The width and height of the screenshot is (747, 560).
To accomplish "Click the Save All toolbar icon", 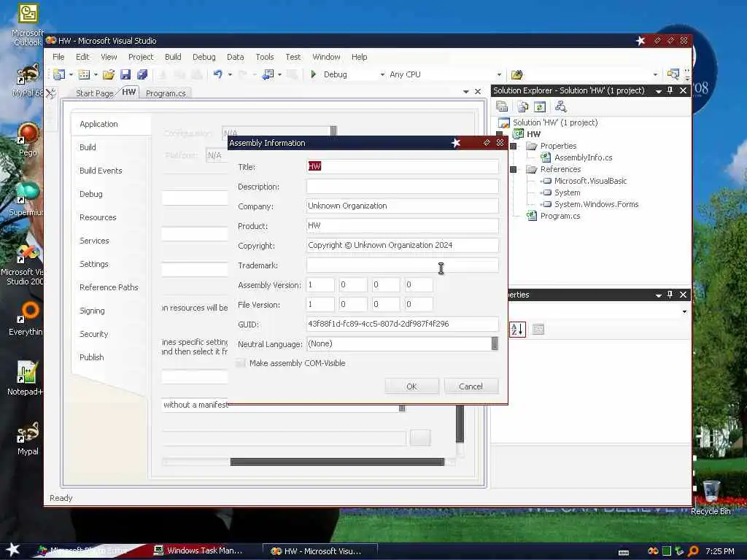I will click(x=142, y=74).
